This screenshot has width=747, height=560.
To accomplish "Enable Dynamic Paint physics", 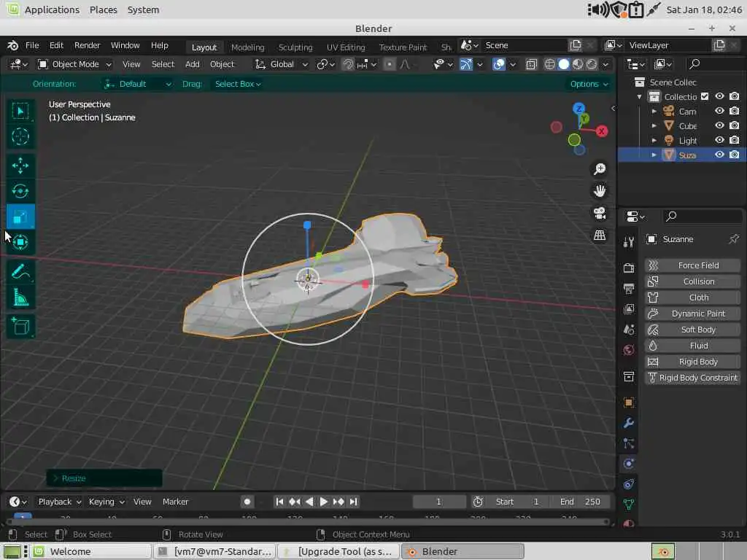I will tap(692, 314).
